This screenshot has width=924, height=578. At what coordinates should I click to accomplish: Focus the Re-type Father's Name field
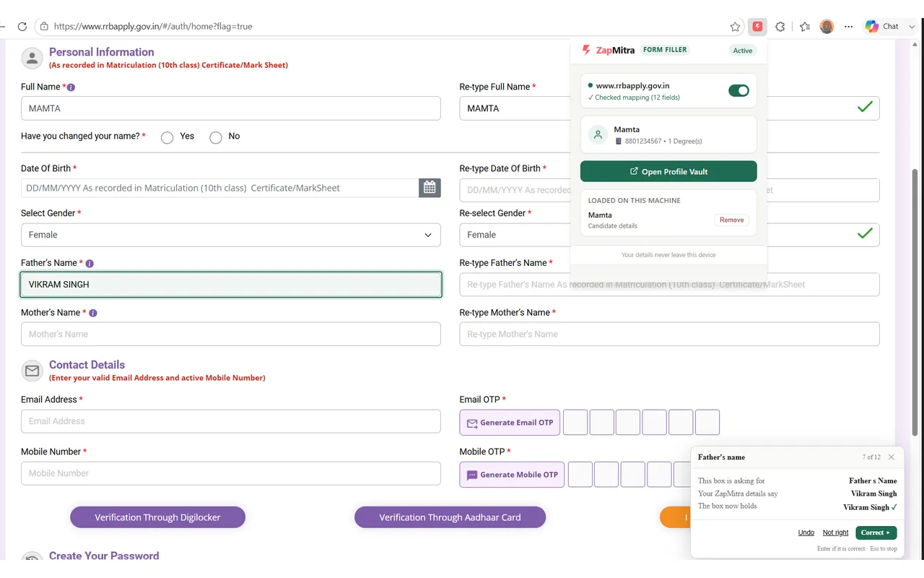click(x=669, y=285)
